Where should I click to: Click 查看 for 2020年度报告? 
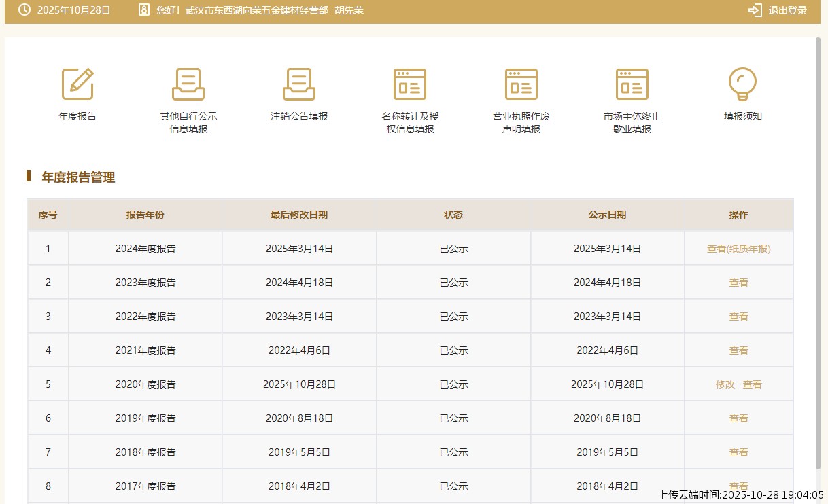[752, 384]
